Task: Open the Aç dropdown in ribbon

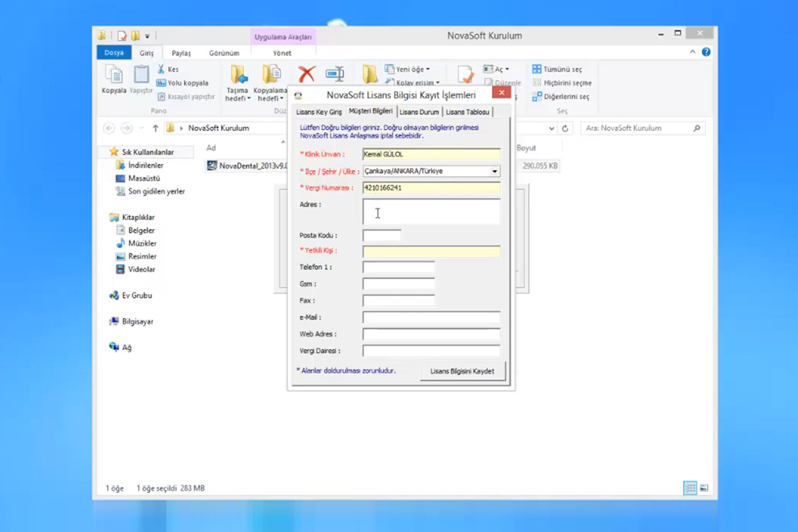Action: click(x=497, y=69)
